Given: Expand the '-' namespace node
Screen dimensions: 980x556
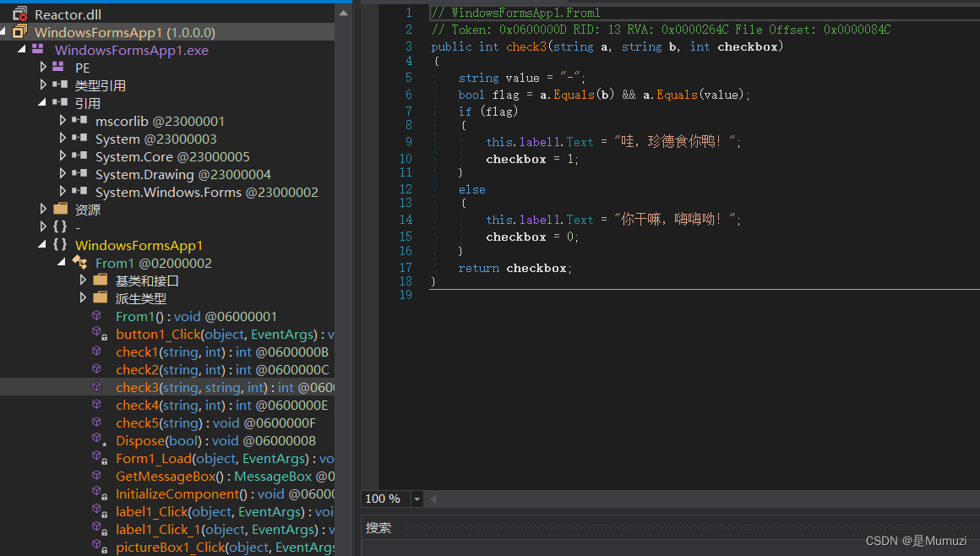Looking at the screenshot, I should click(42, 226).
